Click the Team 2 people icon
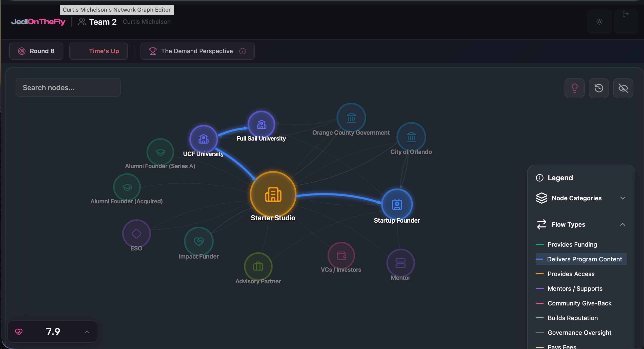The width and height of the screenshot is (644, 349). tap(82, 22)
